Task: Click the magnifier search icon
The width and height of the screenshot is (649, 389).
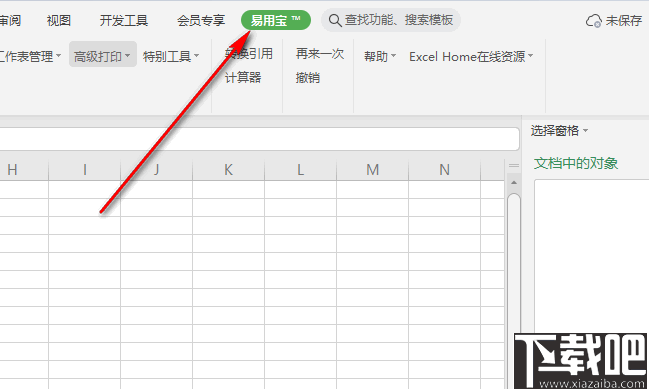Action: (334, 20)
